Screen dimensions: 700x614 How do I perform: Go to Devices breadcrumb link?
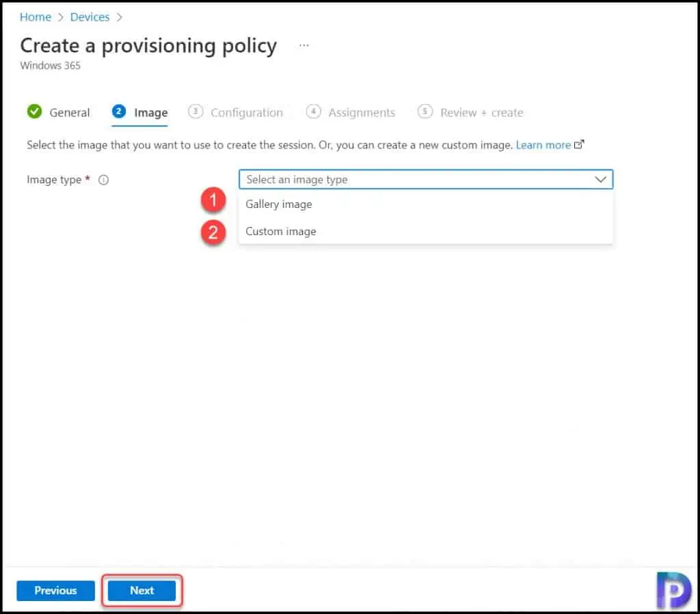(x=90, y=17)
